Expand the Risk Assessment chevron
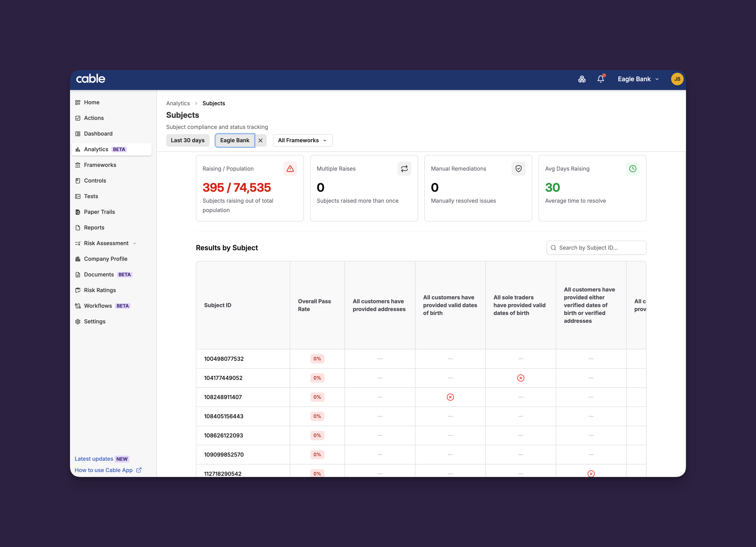The width and height of the screenshot is (756, 547). click(134, 244)
